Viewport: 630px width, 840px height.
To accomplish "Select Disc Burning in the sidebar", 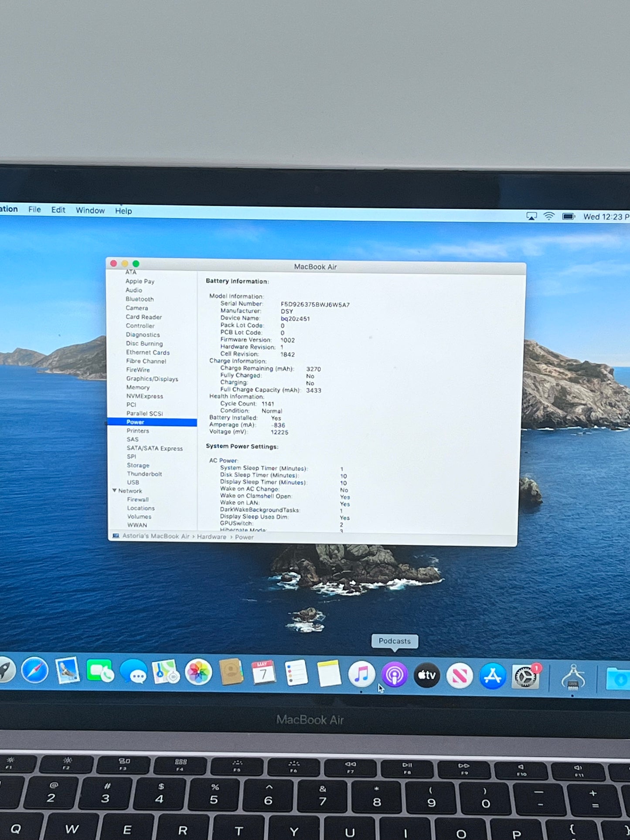I will (x=144, y=343).
